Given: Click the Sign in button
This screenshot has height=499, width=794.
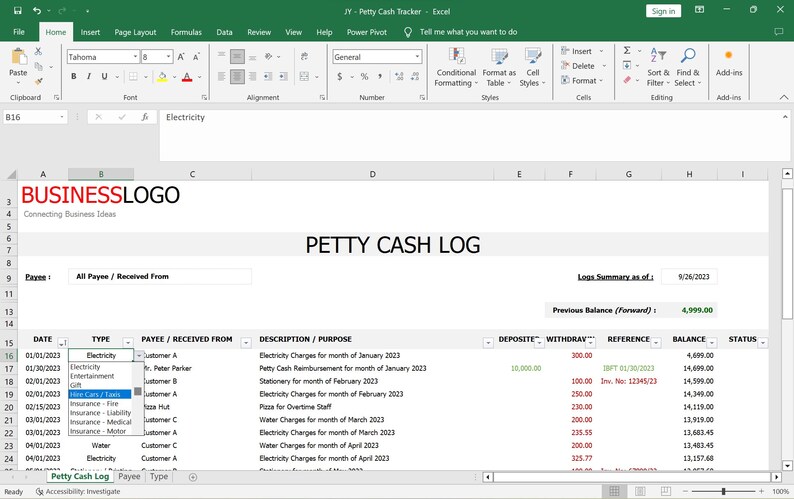Looking at the screenshot, I should point(663,11).
